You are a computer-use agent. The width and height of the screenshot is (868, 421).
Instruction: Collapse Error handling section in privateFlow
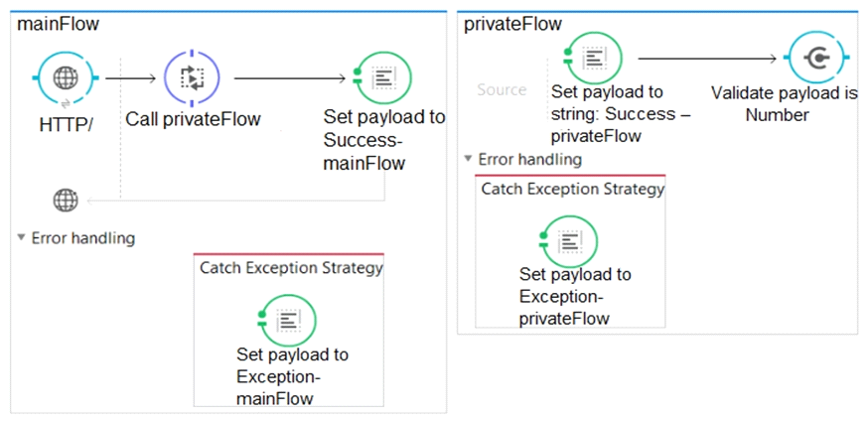[x=468, y=159]
